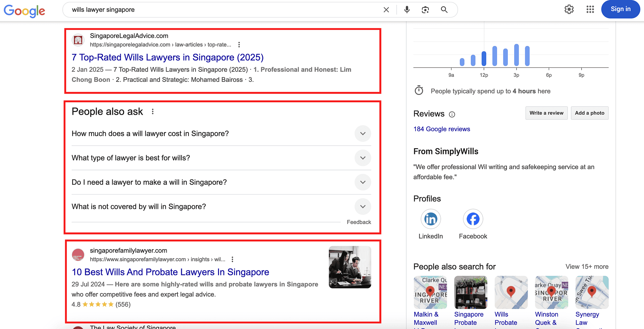Open '10 Best Wills And Probate Lawyers In Singapore' link
The width and height of the screenshot is (644, 329).
click(x=170, y=272)
